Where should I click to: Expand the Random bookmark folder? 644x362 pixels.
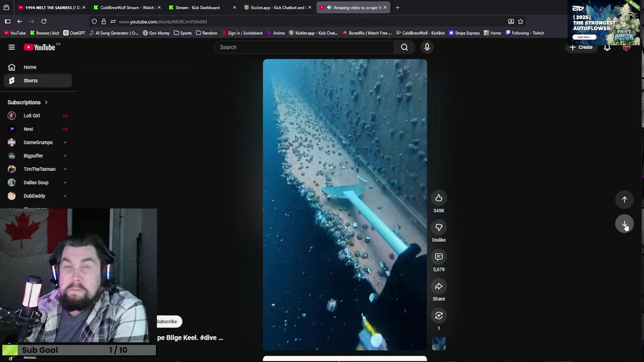pos(206,33)
